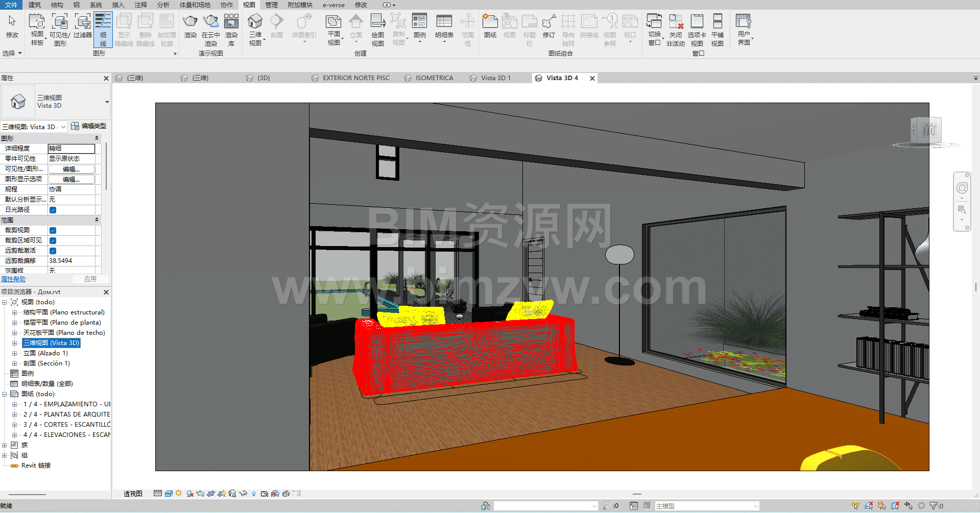
Task: Open the 建筑 ribbon tab
Action: coord(35,5)
